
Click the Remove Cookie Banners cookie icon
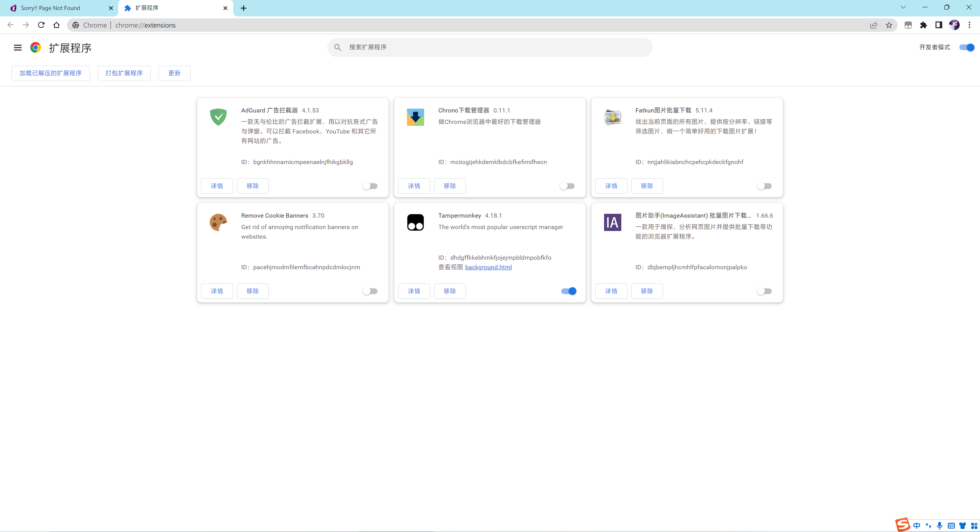pos(218,222)
